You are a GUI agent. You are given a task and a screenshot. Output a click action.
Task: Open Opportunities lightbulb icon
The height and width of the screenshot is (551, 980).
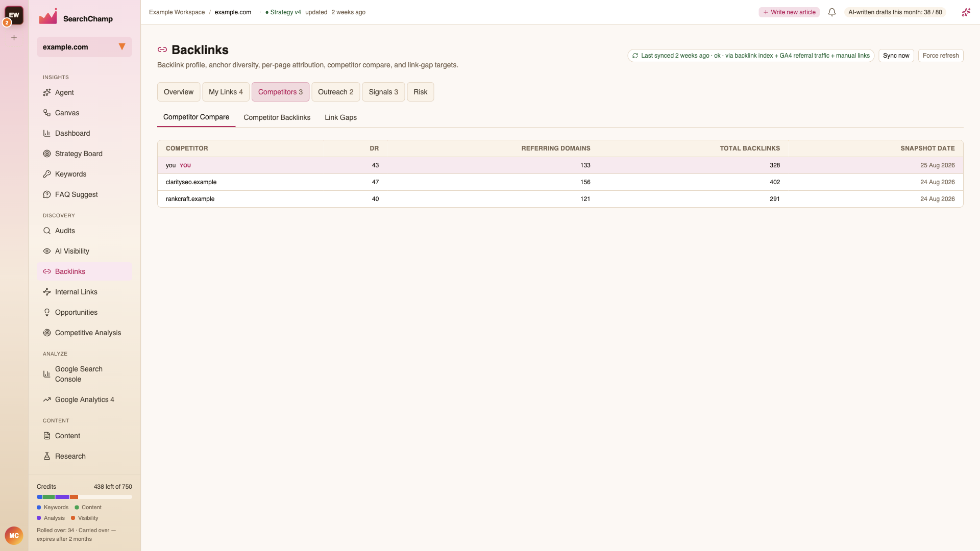(47, 312)
